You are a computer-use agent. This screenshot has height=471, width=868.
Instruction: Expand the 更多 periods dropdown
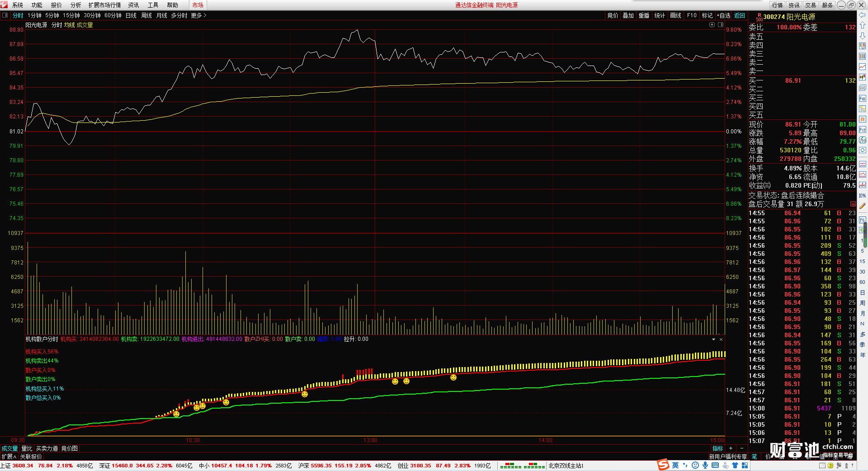coord(198,15)
